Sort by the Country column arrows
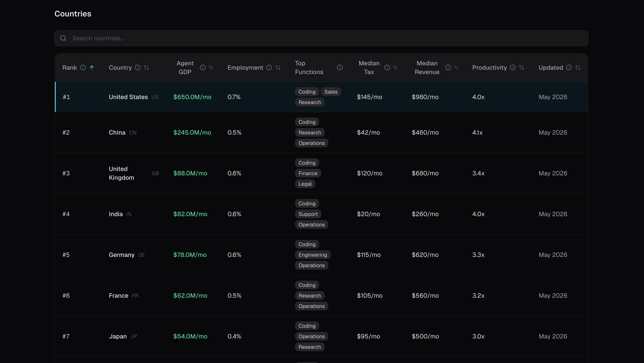Viewport: 644px width, 363px height. [x=146, y=68]
